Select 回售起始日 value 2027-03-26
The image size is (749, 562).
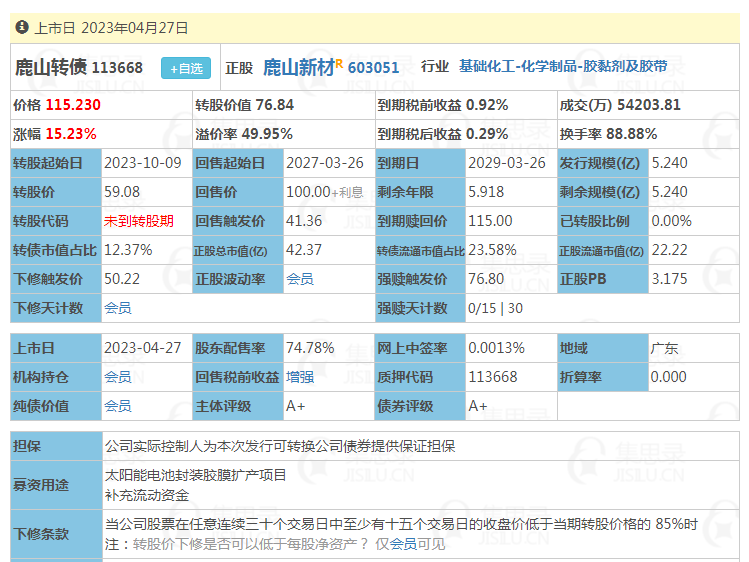[325, 163]
